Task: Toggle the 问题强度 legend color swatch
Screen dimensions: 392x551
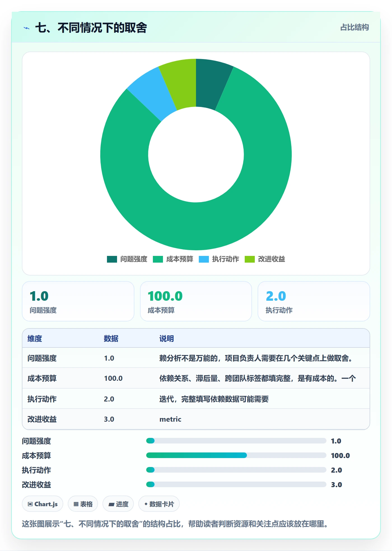Action: (x=112, y=259)
